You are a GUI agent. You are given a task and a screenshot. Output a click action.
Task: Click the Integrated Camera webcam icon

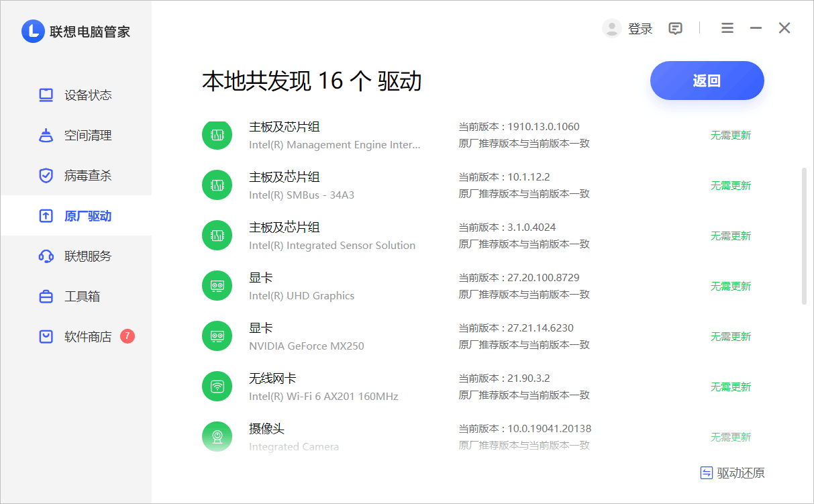(x=217, y=437)
